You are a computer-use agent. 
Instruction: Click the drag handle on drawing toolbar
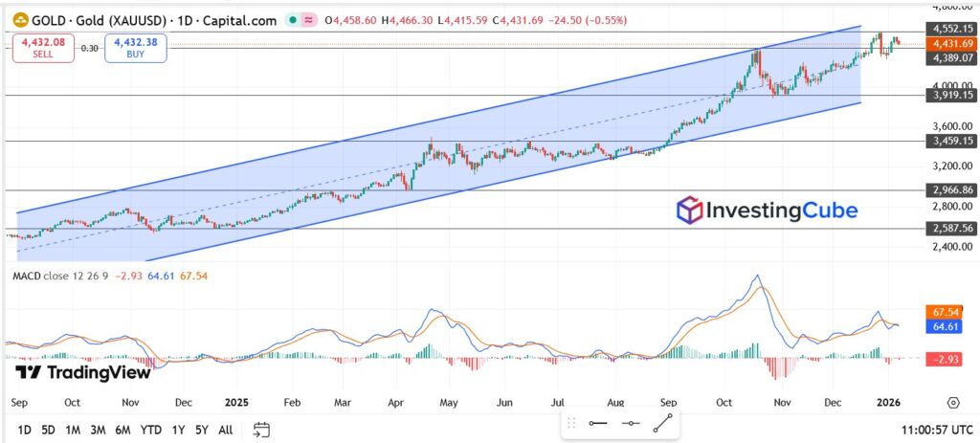(571, 423)
